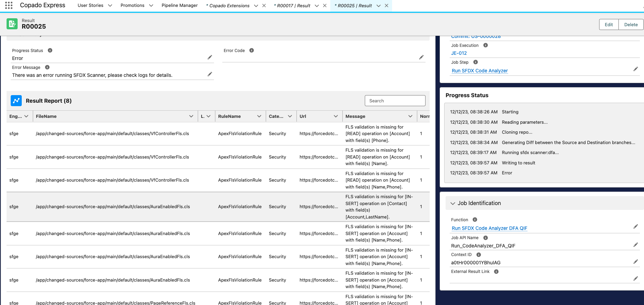Close the Copado Extensions tab
644x305 pixels.
(264, 6)
